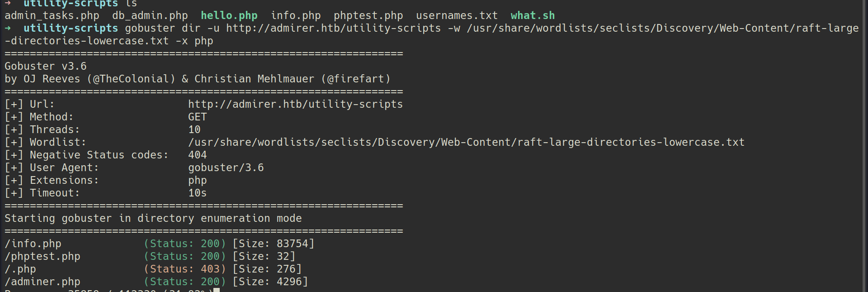Click the gobuster/3.6 User Agent value
868x292 pixels.
[x=226, y=168]
